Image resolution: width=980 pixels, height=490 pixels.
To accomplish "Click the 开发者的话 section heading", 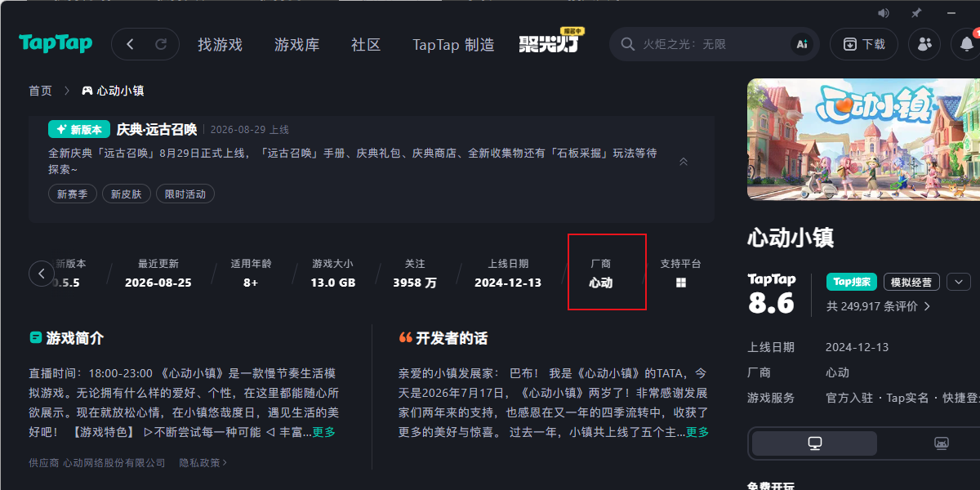I will tap(452, 338).
